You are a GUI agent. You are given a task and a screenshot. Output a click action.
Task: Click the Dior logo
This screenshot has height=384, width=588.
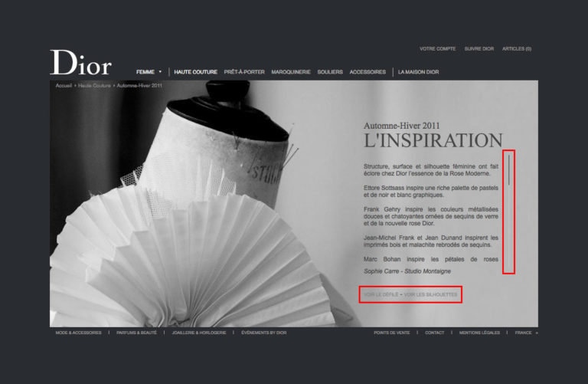click(80, 63)
